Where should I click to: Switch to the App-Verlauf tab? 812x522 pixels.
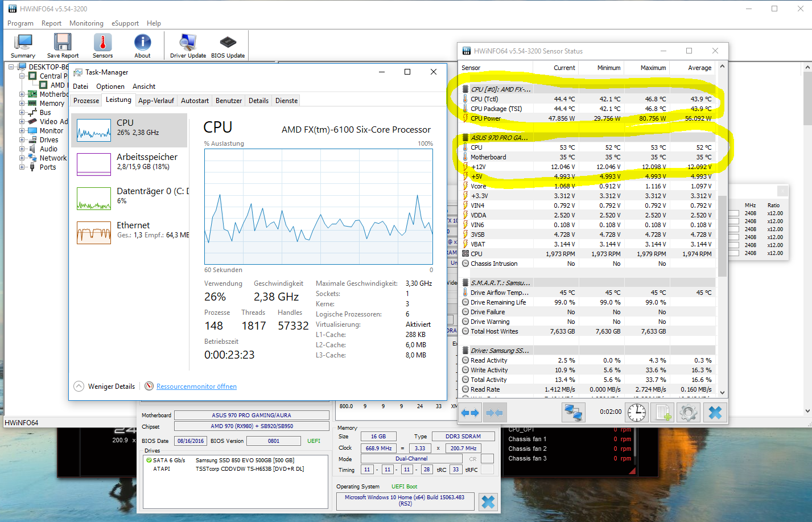tap(156, 101)
